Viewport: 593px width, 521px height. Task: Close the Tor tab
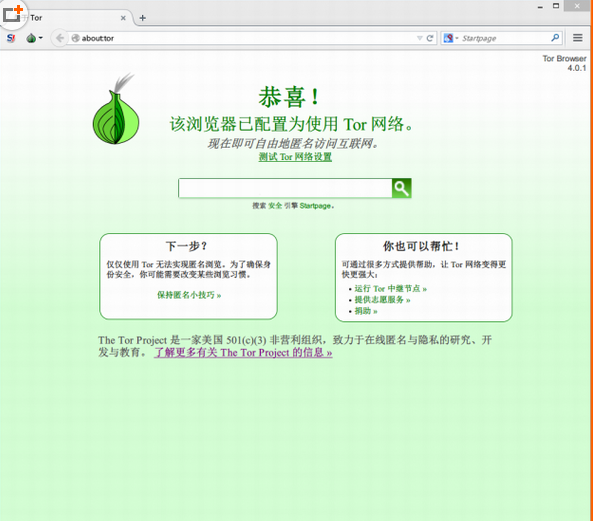tap(123, 18)
